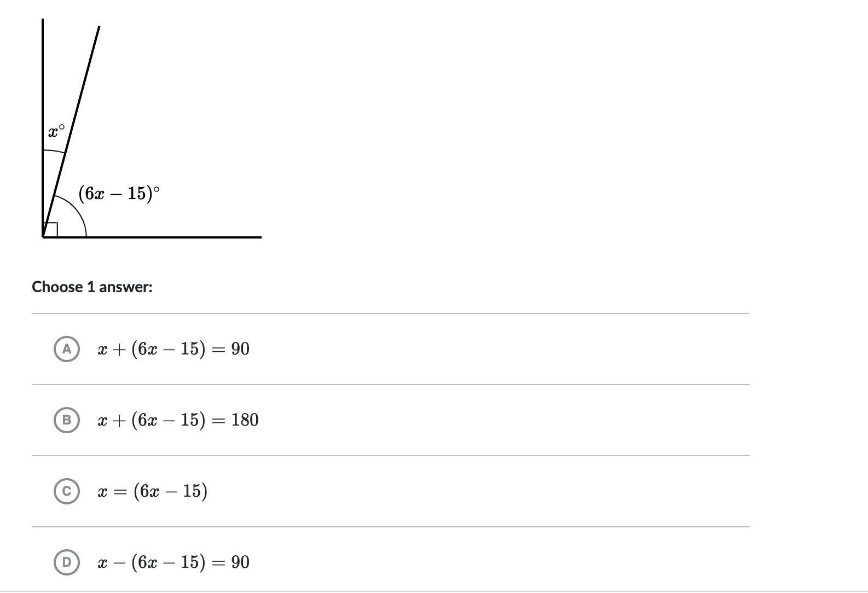The image size is (868, 593).
Task: Click the midpoint of the slanted ray
Action: 71,131
